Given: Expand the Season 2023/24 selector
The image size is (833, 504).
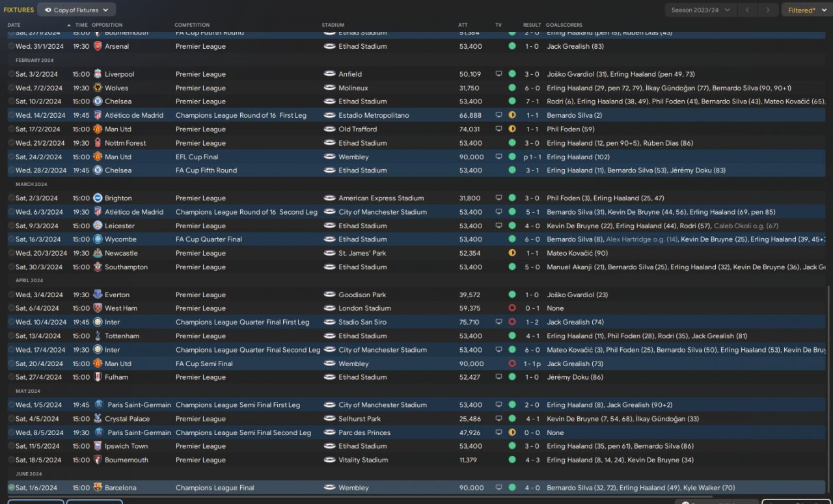Looking at the screenshot, I should point(701,10).
